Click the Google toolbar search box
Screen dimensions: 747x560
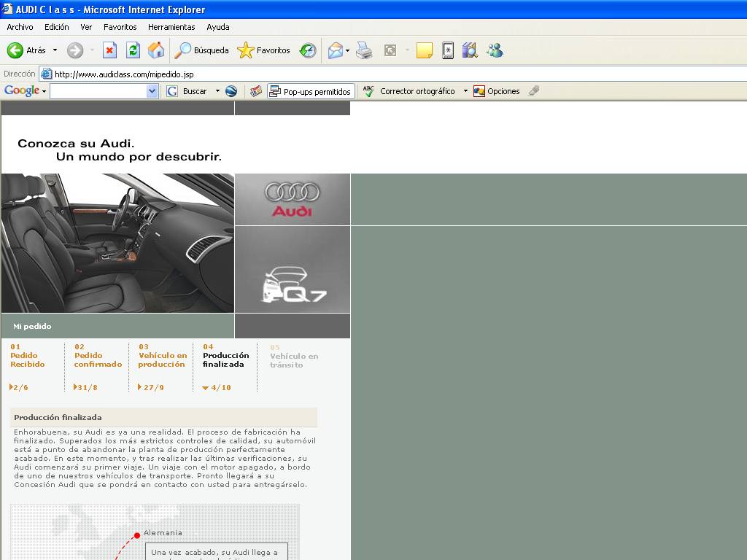(98, 91)
